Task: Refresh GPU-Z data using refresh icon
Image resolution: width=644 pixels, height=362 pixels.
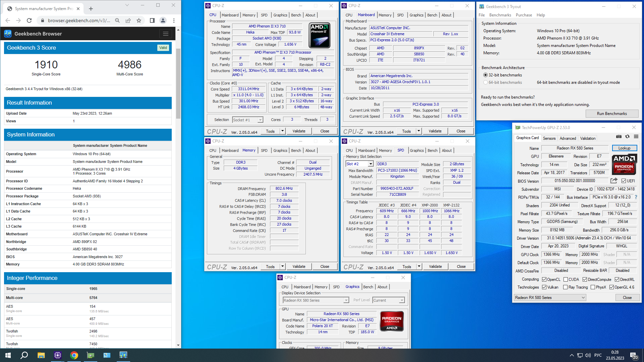Action: point(628,136)
